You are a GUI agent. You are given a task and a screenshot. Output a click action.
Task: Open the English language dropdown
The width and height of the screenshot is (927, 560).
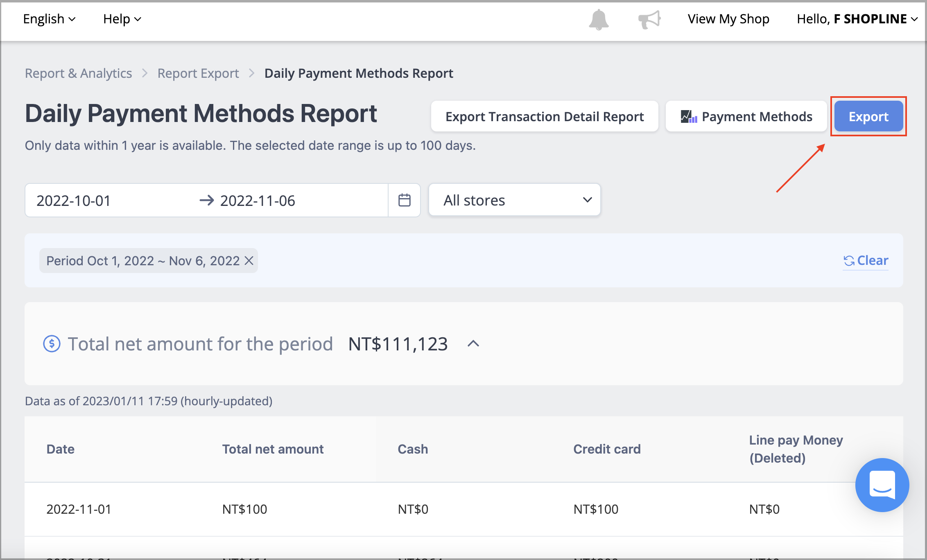tap(49, 19)
